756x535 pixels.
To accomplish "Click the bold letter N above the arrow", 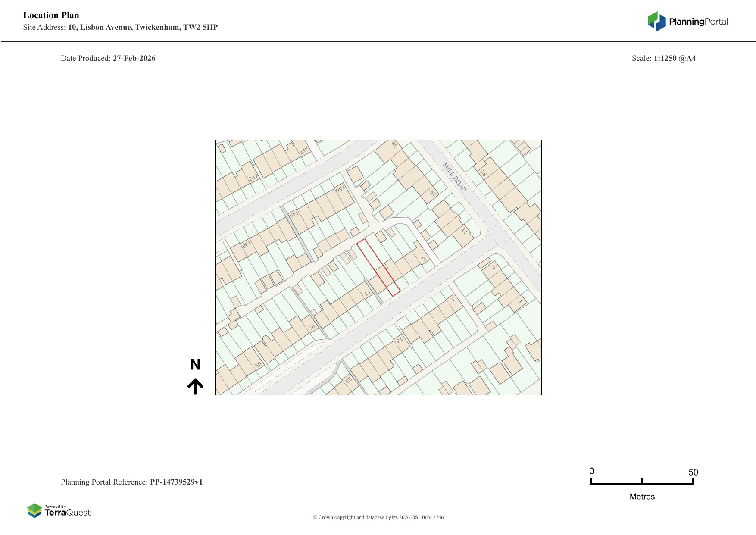I will click(x=195, y=365).
